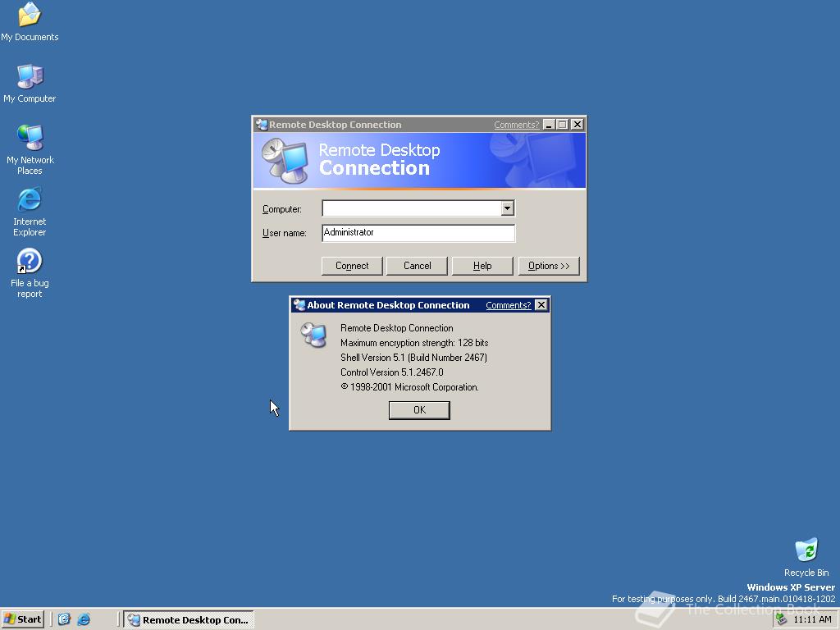Click the 1998-2001 Microsoft Corporation copyright text
The image size is (840, 630).
pos(409,387)
